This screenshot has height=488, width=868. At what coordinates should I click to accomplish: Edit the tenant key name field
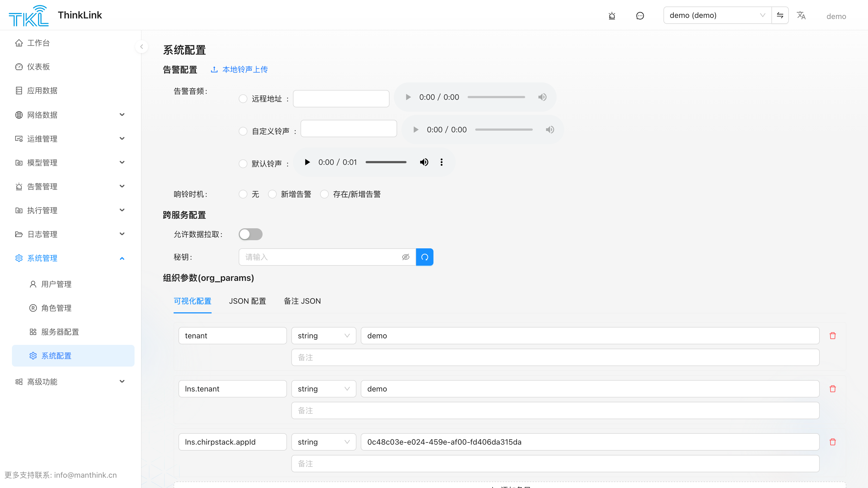coord(232,336)
